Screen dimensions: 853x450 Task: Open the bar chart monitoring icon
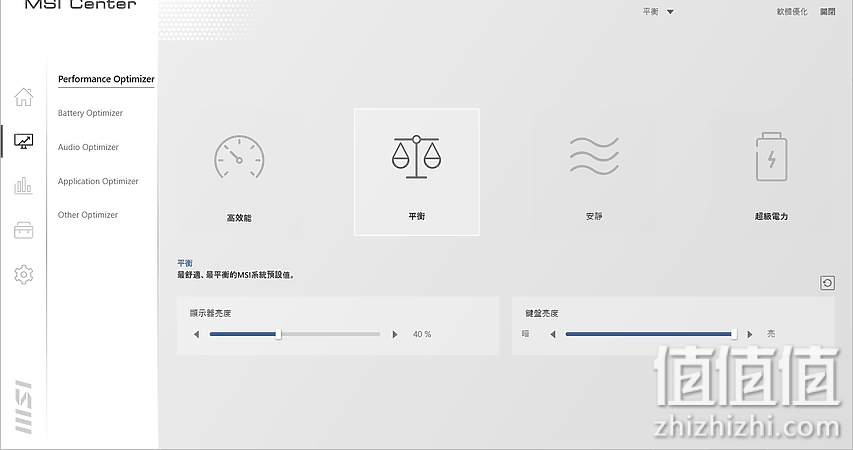point(23,186)
